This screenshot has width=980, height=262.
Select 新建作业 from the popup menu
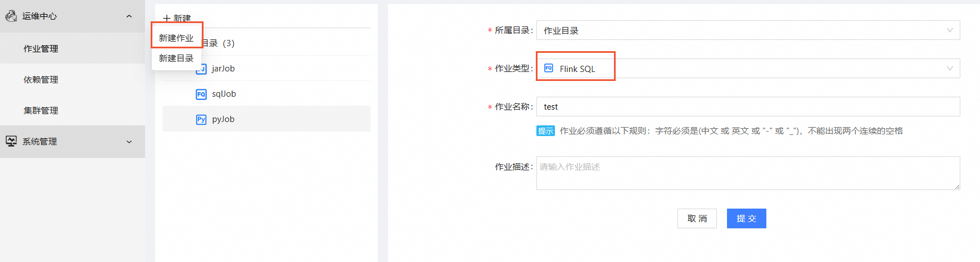pos(176,38)
